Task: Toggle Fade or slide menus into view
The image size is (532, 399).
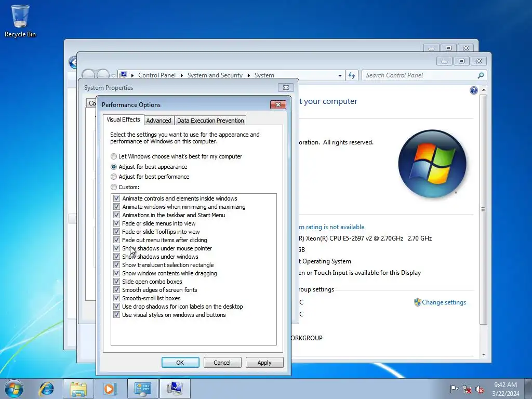Action: pos(116,223)
